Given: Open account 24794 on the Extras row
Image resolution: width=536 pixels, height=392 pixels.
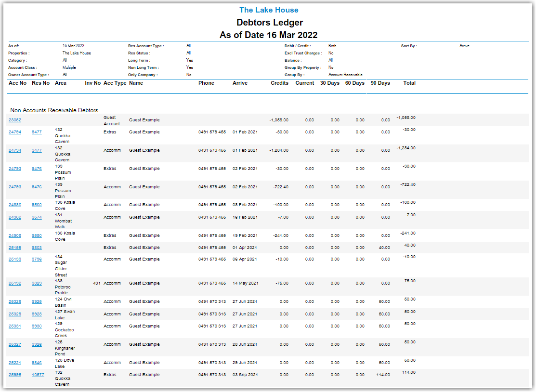Looking at the screenshot, I should (15, 132).
